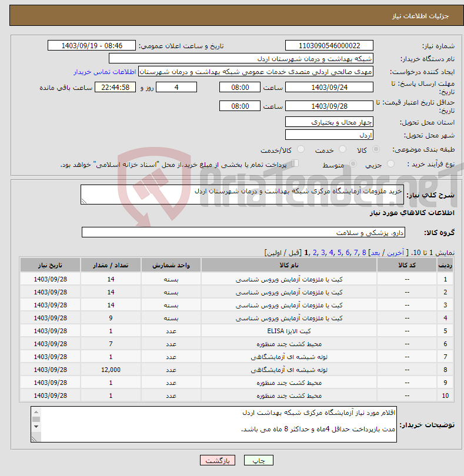This screenshot has height=476, width=464.
Task: Click the واحد شمارش column header
Action: (x=171, y=265)
